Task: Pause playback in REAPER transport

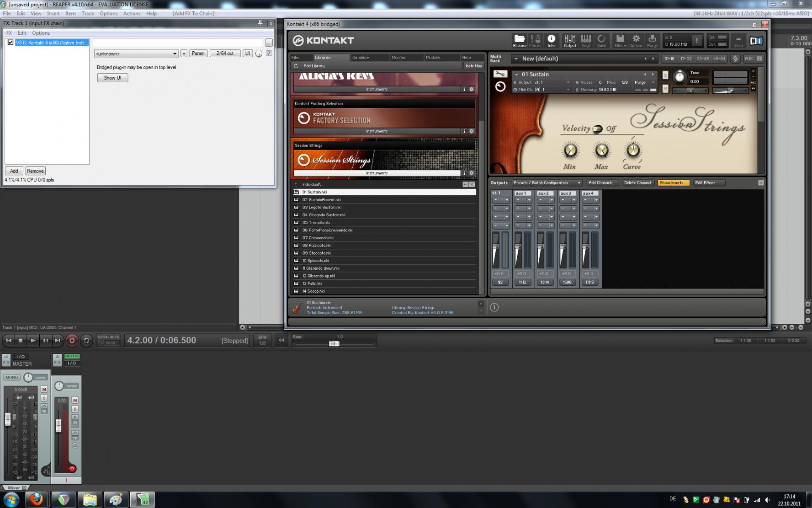Action: (45, 340)
